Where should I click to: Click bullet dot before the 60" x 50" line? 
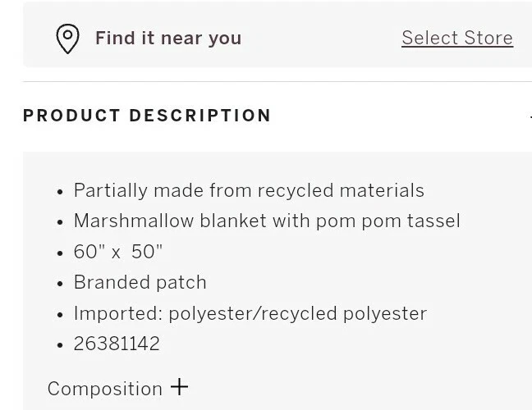pos(60,253)
